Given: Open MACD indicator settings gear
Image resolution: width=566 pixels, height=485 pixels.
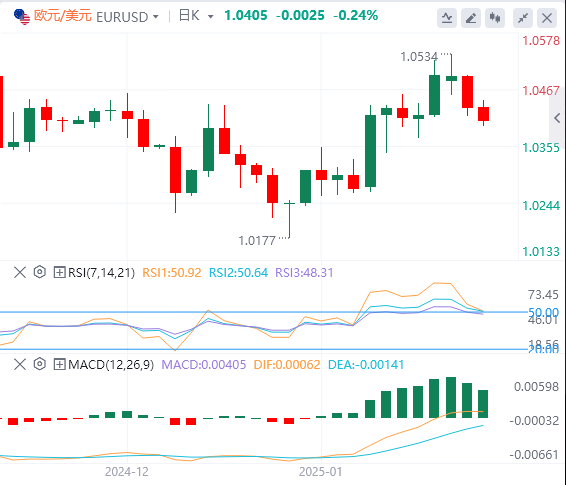Looking at the screenshot, I should (x=40, y=364).
